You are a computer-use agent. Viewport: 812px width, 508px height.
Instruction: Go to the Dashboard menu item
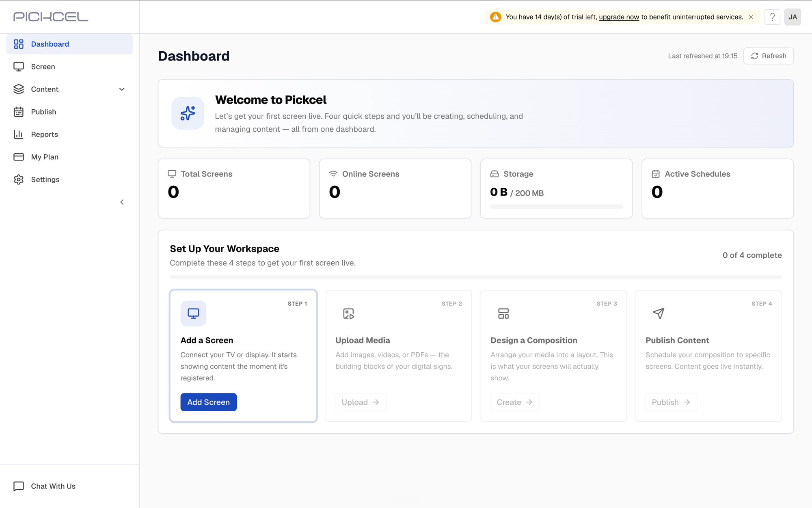click(x=70, y=44)
